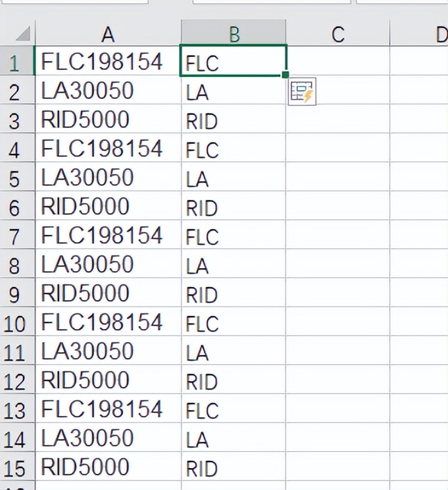Screen dimensions: 448x490
Task: Click cell A5 containing LA30050
Action: tap(108, 177)
